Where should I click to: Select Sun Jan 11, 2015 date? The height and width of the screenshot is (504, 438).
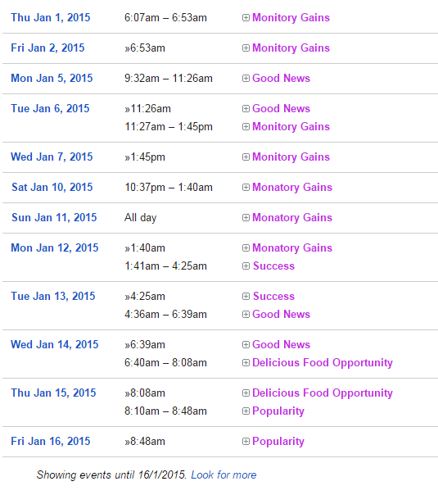(x=54, y=217)
